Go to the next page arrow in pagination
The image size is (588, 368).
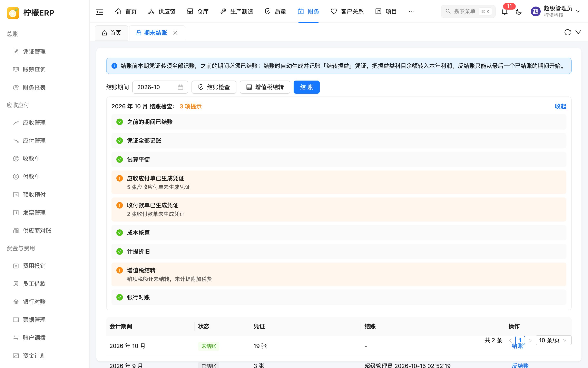(x=530, y=340)
